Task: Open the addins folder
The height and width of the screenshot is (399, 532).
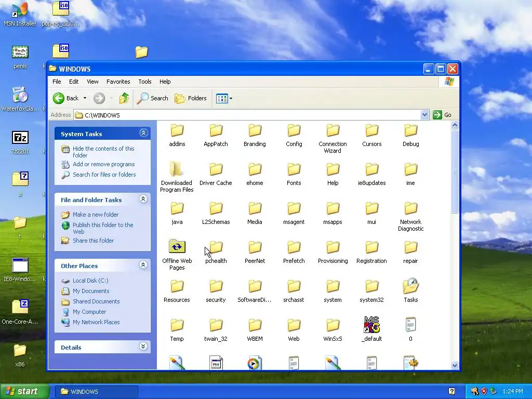Action: coord(177,136)
